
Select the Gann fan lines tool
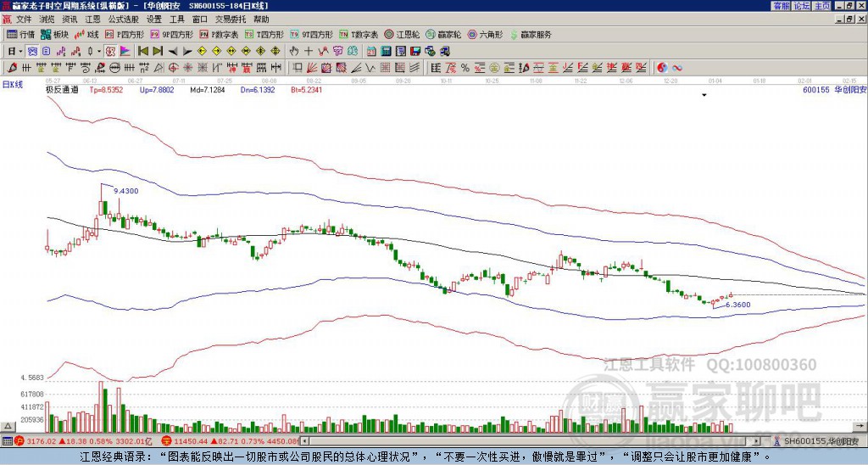(311, 68)
